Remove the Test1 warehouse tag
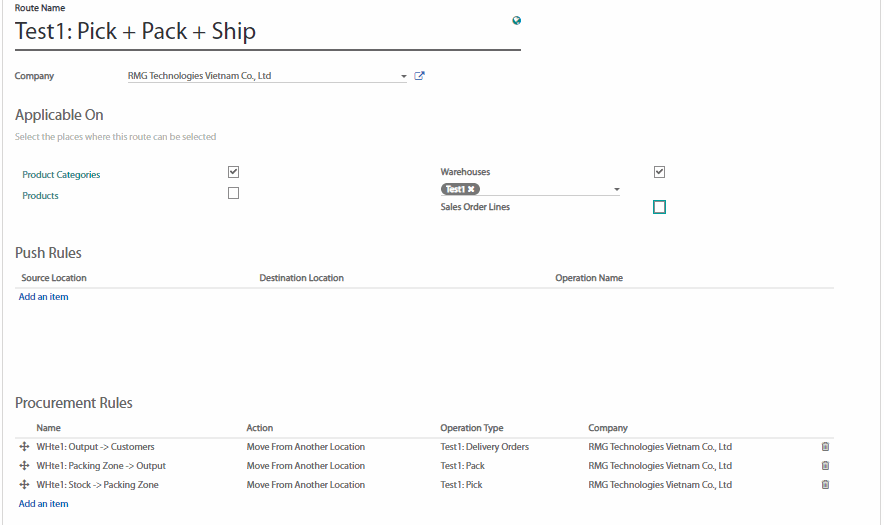The height and width of the screenshot is (525, 884). pyautogui.click(x=471, y=189)
